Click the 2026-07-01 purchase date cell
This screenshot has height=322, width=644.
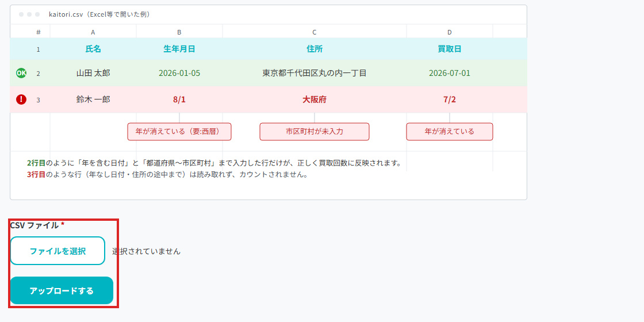click(x=450, y=73)
